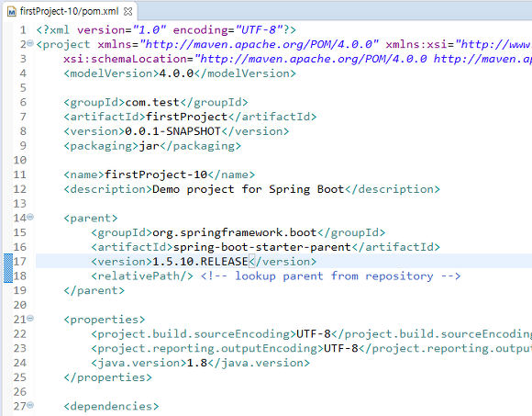
Task: Collapse the dependencies element at line 27
Action: coord(30,405)
